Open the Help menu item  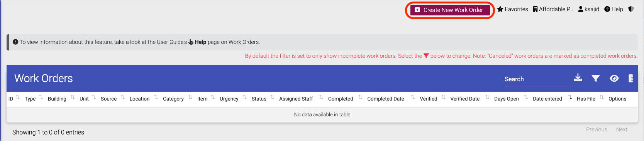[x=613, y=9]
